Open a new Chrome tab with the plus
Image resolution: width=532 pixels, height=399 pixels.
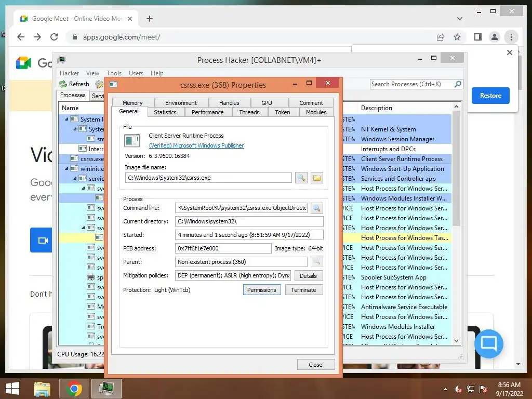[150, 19]
